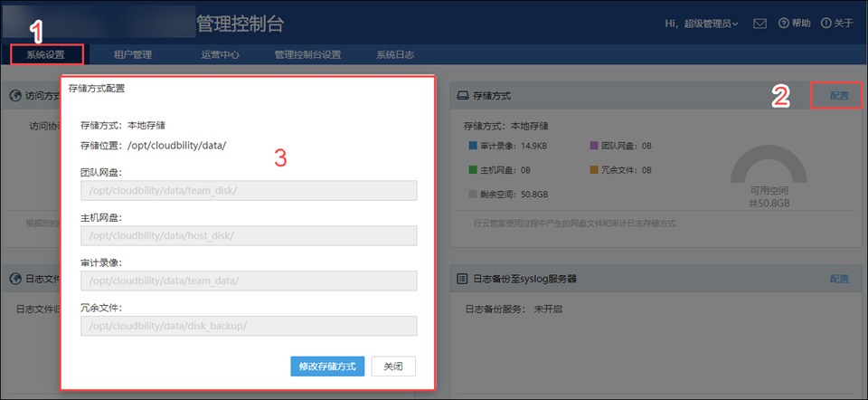
Task: Click the 管理控制台 header title
Action: point(241,24)
